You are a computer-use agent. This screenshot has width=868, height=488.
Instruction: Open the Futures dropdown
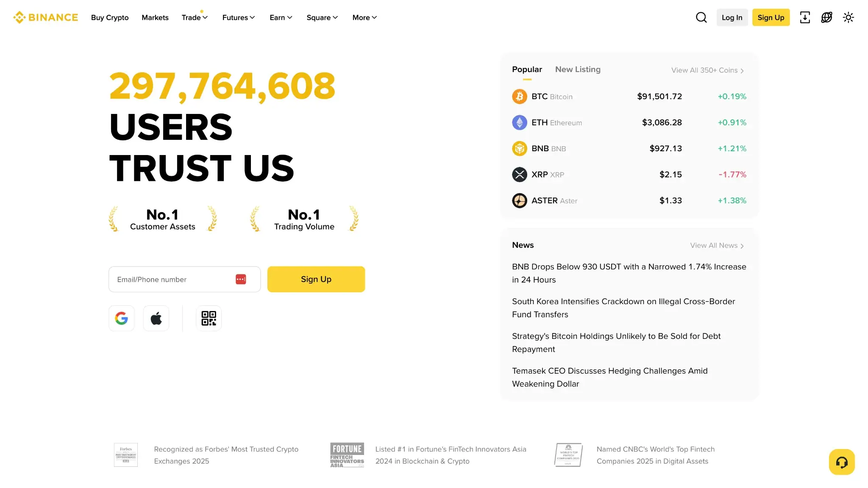(x=238, y=17)
